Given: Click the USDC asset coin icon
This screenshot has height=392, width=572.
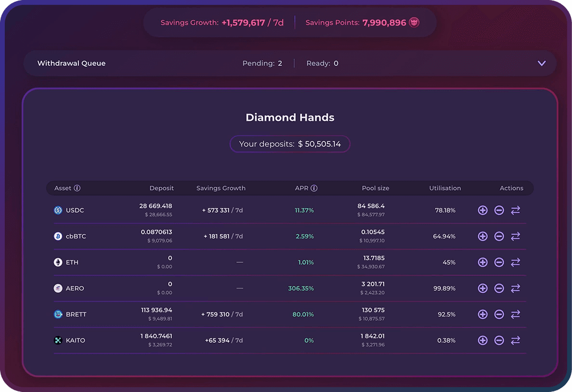Looking at the screenshot, I should [58, 210].
